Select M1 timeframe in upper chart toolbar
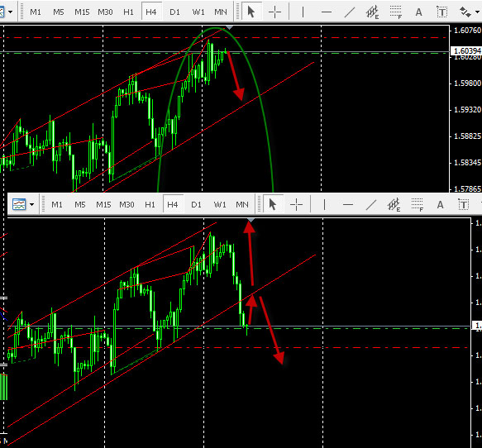Image resolution: width=482 pixels, height=448 pixels. pos(36,12)
